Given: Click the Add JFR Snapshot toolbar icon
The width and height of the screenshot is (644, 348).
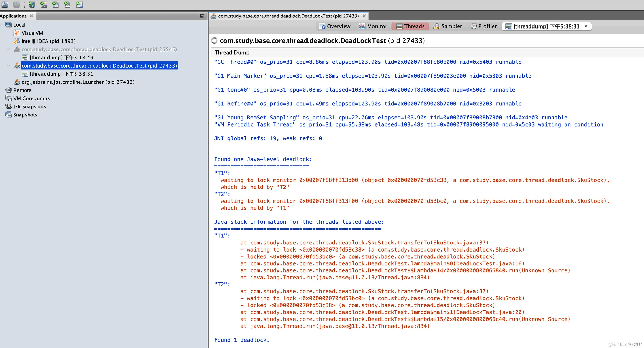Looking at the screenshot, I should click(67, 5).
